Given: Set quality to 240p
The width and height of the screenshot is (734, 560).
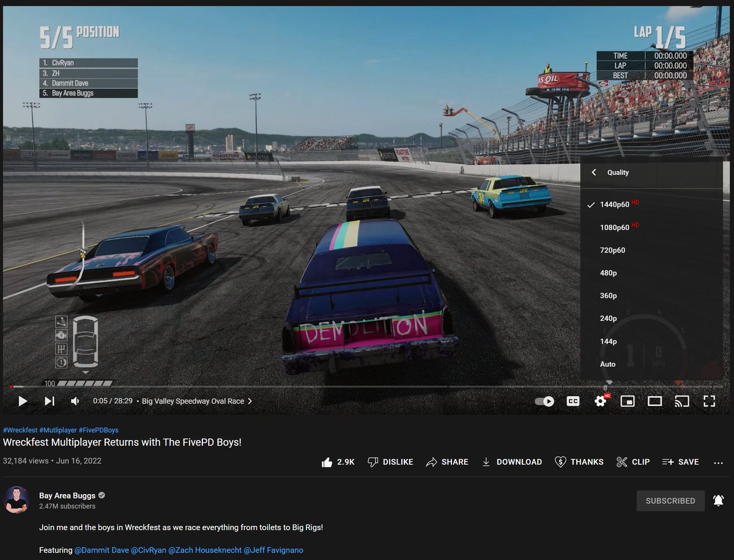Looking at the screenshot, I should point(651,318).
